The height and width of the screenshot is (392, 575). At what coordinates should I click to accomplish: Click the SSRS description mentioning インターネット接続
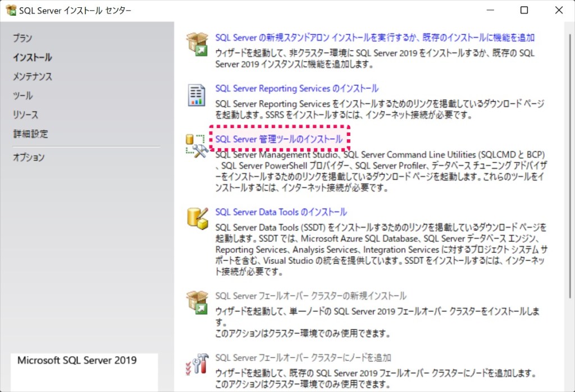(x=380, y=110)
